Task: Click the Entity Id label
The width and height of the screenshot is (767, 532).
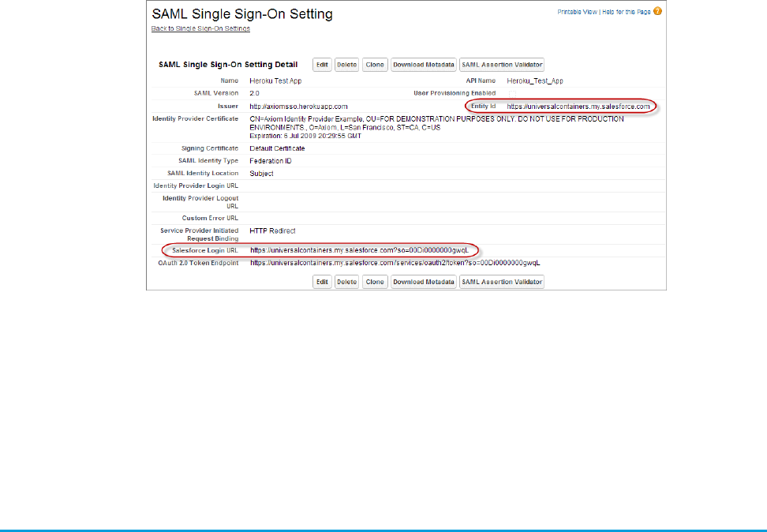Action: tap(483, 107)
